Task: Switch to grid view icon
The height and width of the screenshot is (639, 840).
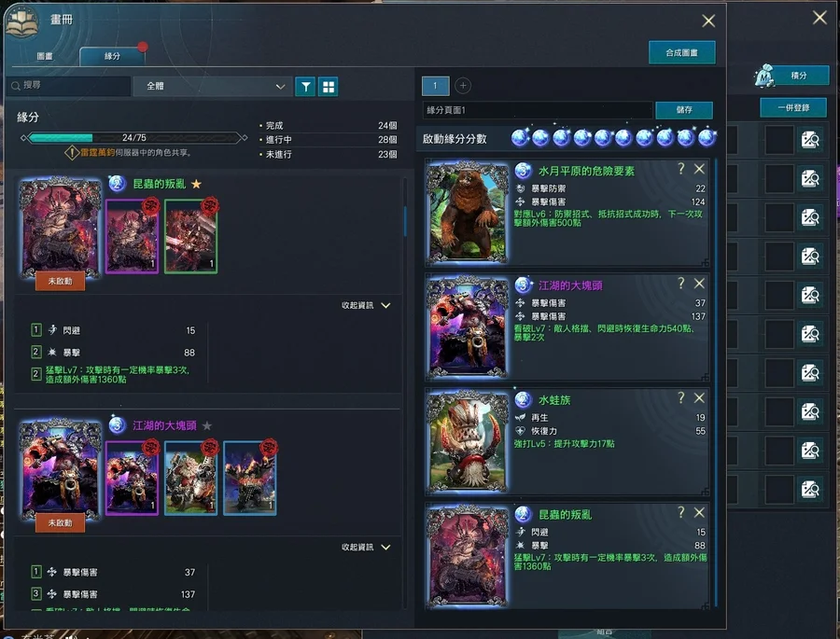Action: tap(329, 86)
